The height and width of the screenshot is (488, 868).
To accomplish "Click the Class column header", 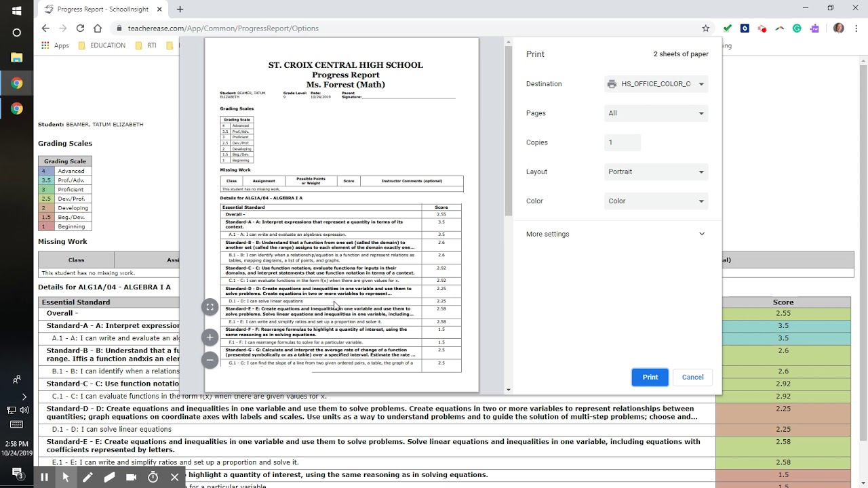I will coord(76,260).
